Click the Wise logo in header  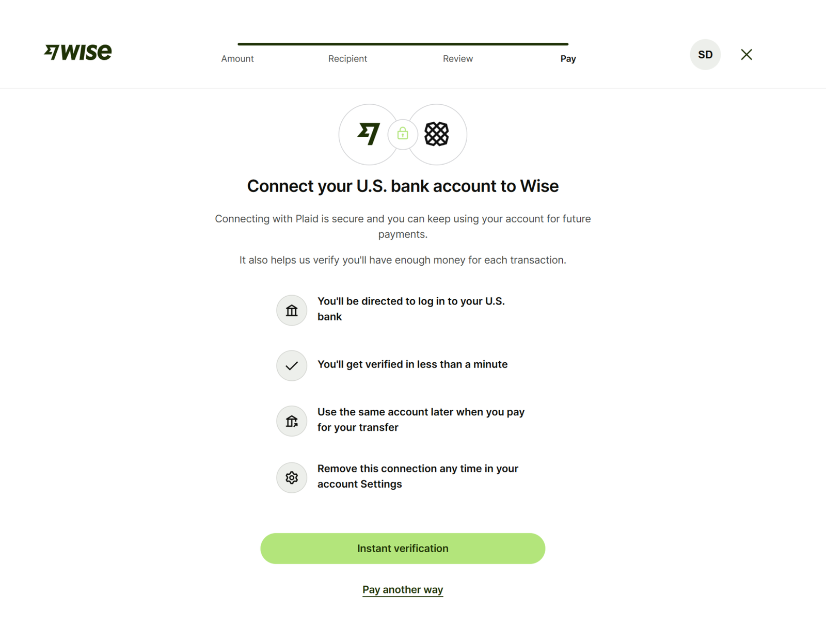(78, 52)
